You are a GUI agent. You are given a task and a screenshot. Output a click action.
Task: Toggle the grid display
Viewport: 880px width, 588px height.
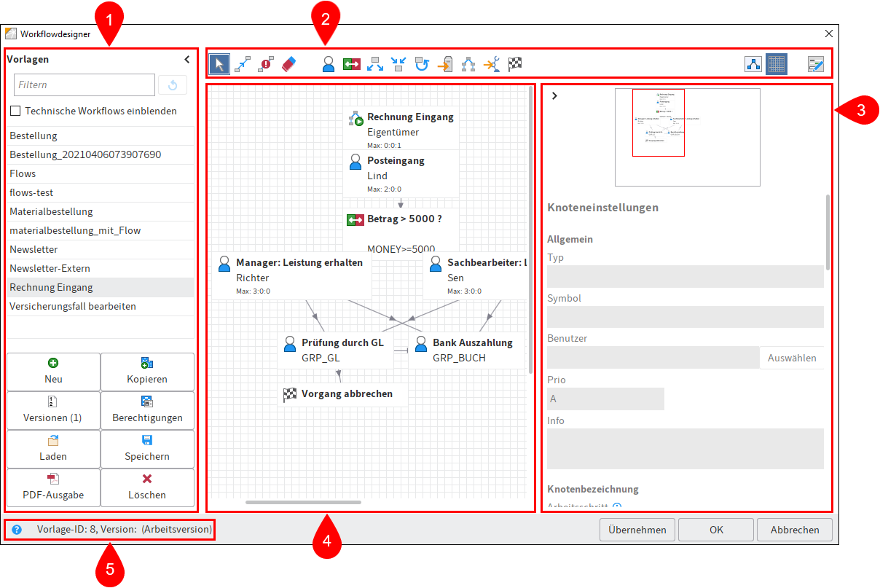coord(777,64)
